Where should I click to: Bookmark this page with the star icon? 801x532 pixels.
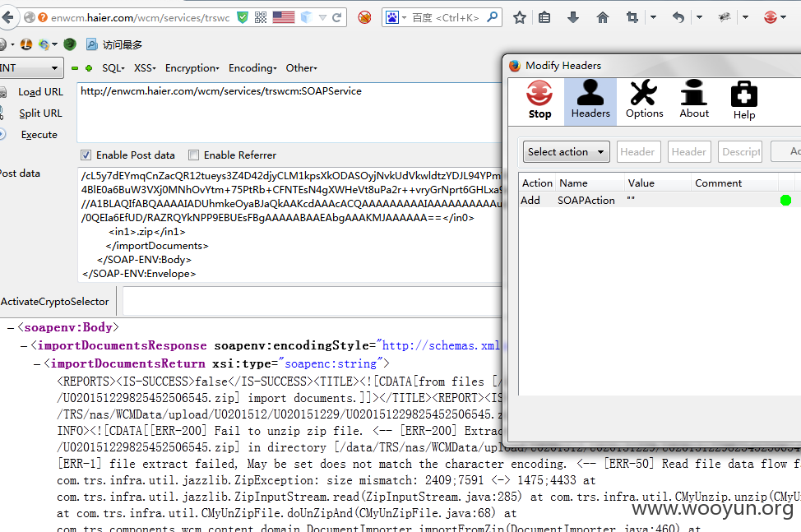(x=520, y=18)
